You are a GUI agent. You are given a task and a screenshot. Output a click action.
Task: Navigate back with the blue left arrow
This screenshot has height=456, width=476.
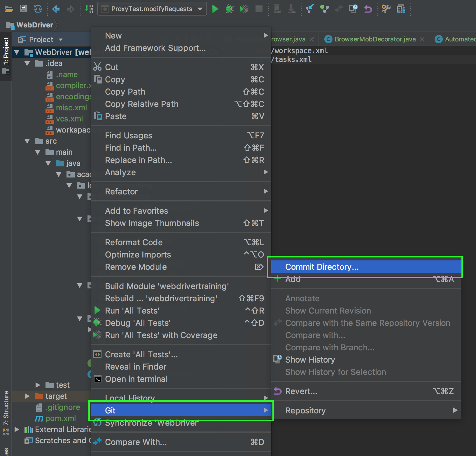56,9
